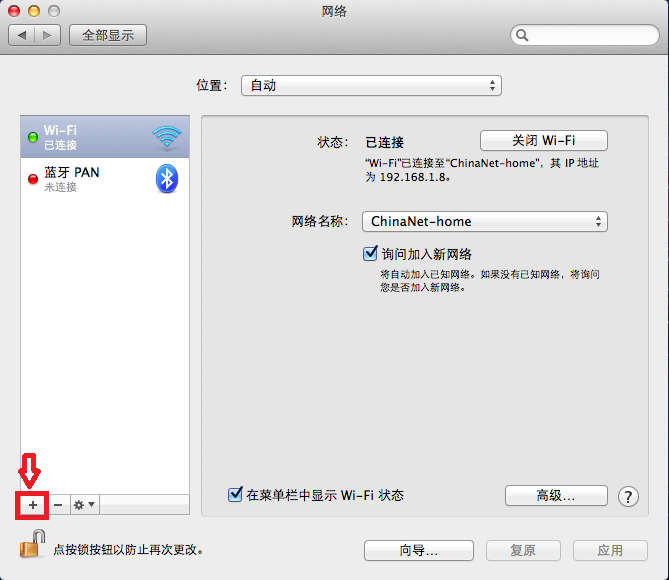Click the lock icon to prevent changes
Viewport: 669px width, 580px height.
click(x=33, y=545)
